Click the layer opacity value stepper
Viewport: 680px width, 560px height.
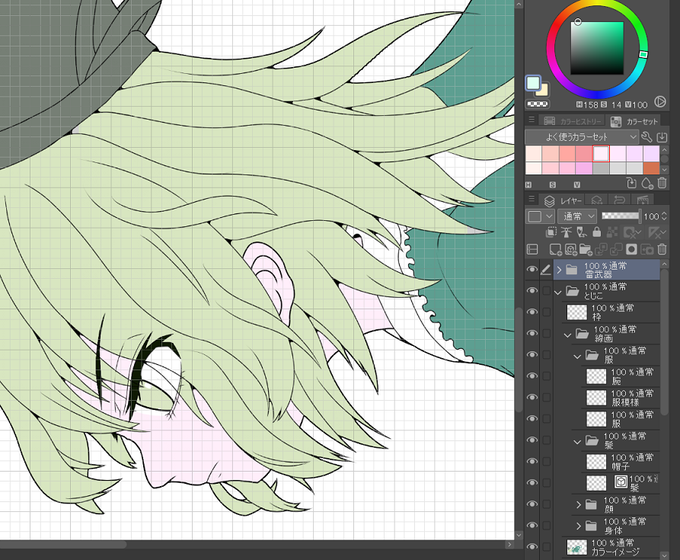[664, 216]
